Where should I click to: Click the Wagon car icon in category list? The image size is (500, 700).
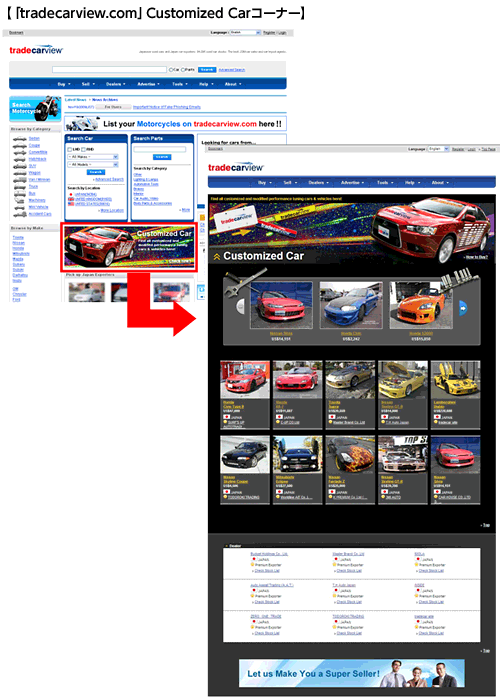(20, 173)
